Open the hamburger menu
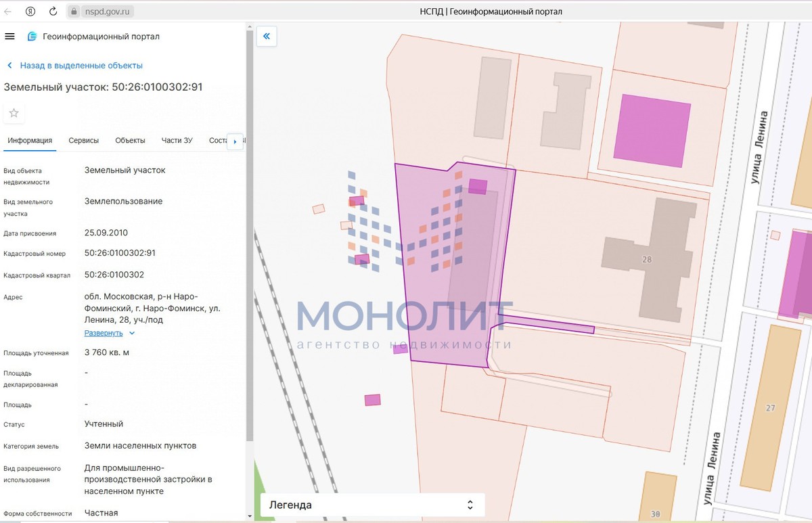 [9, 37]
